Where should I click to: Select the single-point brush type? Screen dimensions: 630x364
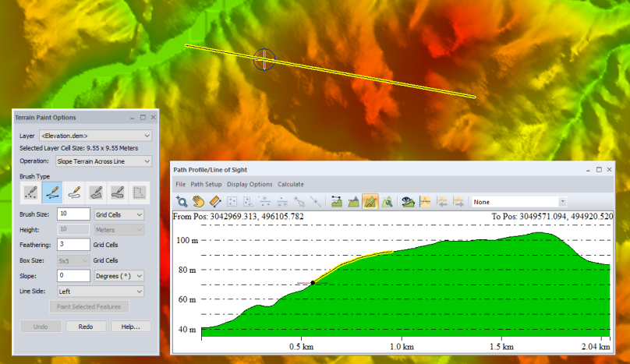pos(31,191)
